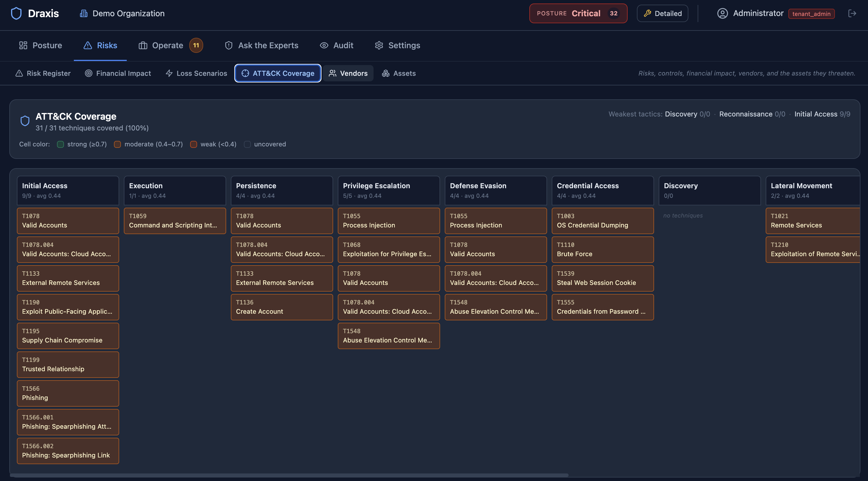Open the Audit tab
868x481 pixels.
click(336, 45)
